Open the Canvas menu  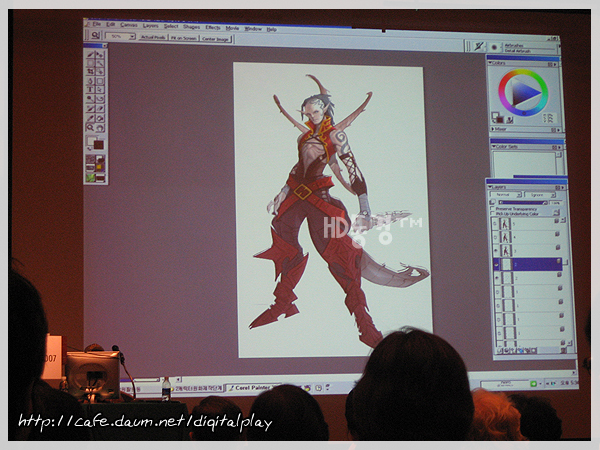[129, 25]
